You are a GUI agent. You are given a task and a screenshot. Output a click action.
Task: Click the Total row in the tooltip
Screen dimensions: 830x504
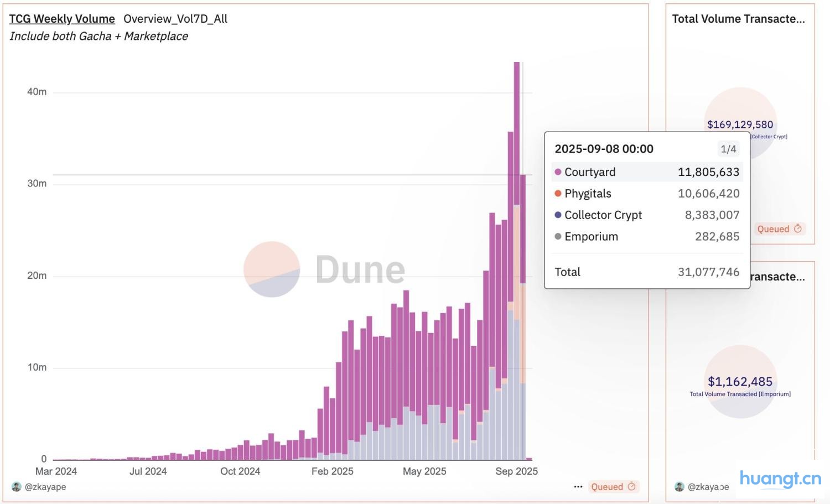(646, 272)
